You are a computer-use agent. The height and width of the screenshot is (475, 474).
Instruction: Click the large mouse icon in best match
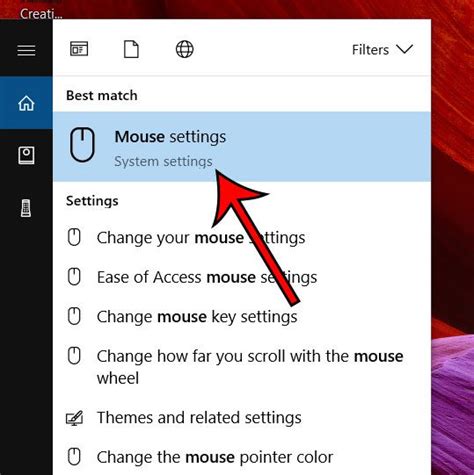pos(82,145)
